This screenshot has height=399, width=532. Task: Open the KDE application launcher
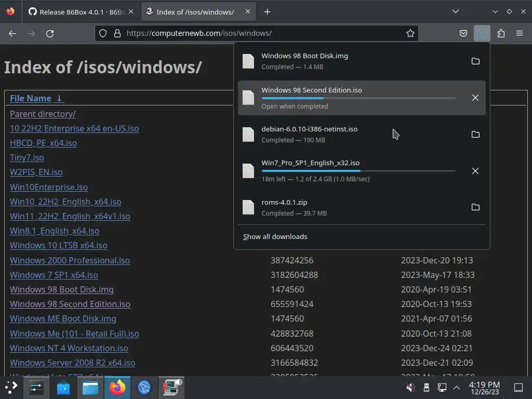pyautogui.click(x=11, y=387)
